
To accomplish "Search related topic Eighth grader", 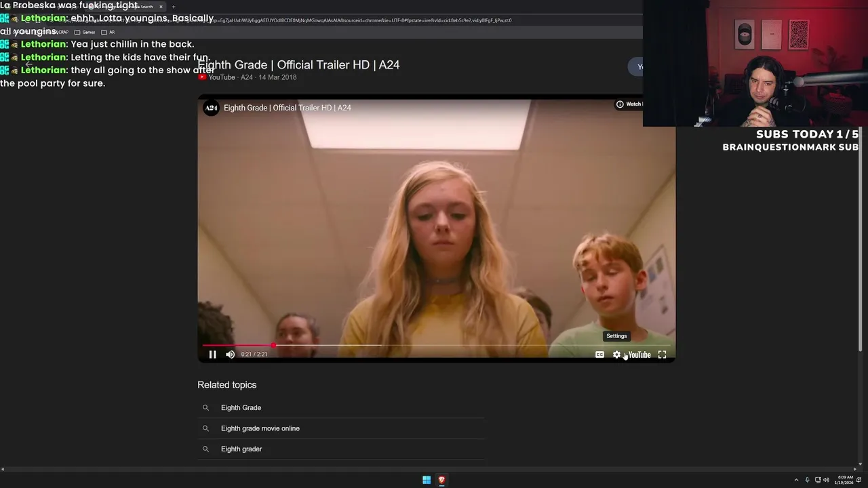I will [x=241, y=449].
